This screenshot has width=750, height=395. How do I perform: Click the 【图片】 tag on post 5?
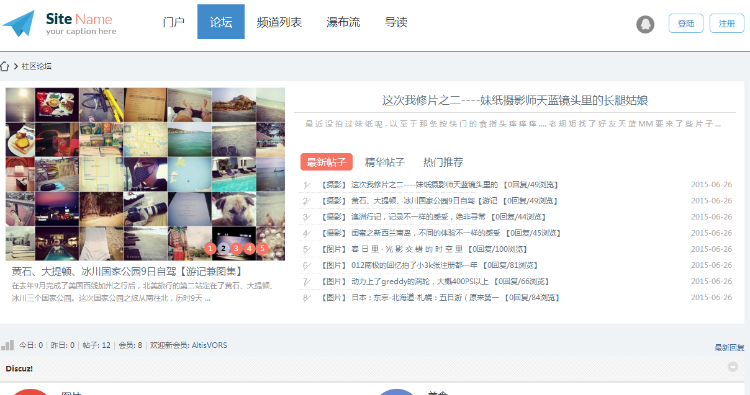coord(333,249)
